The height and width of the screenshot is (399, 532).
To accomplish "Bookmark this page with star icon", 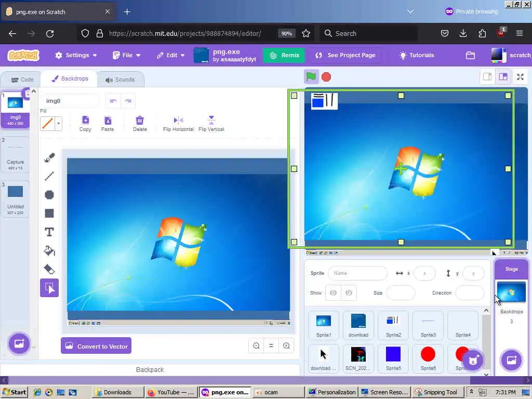I will click(x=305, y=33).
